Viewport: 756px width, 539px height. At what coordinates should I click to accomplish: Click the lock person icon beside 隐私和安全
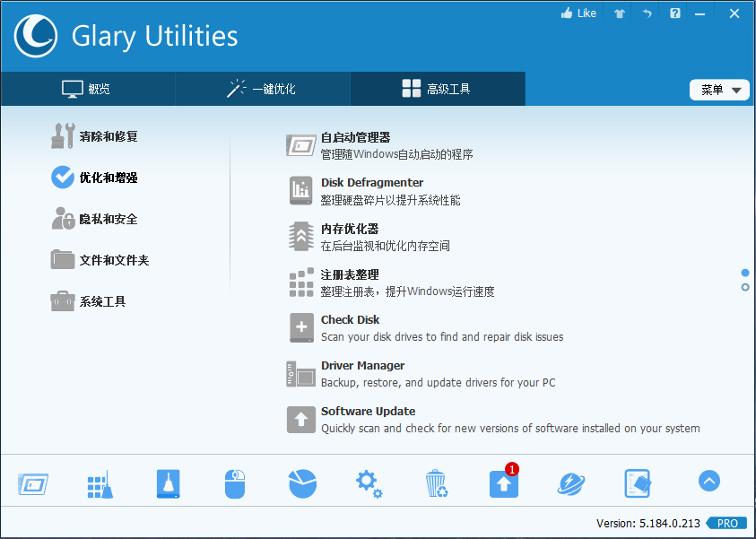click(63, 219)
